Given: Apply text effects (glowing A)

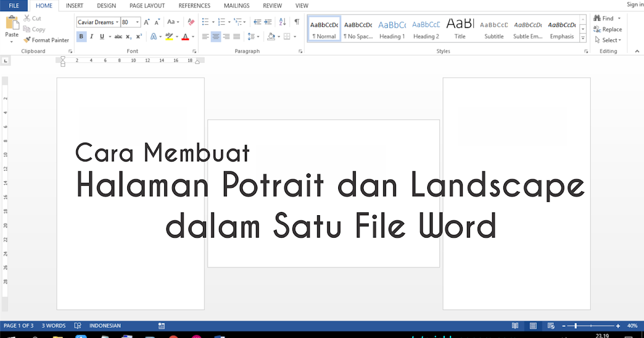Looking at the screenshot, I should [x=153, y=36].
